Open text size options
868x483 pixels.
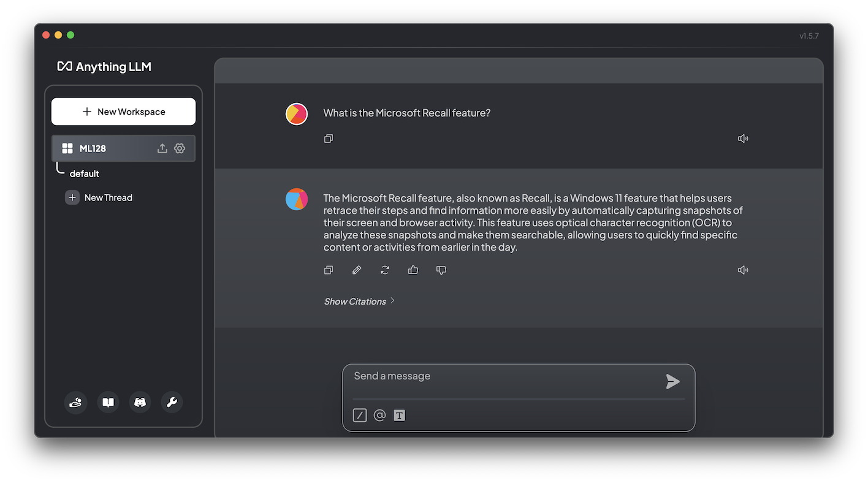[x=399, y=416]
